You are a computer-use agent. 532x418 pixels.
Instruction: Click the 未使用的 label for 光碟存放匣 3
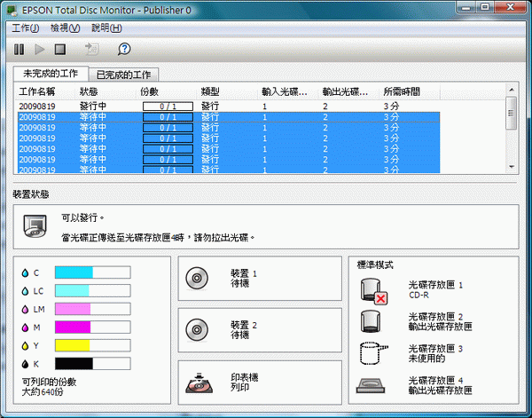pos(426,359)
